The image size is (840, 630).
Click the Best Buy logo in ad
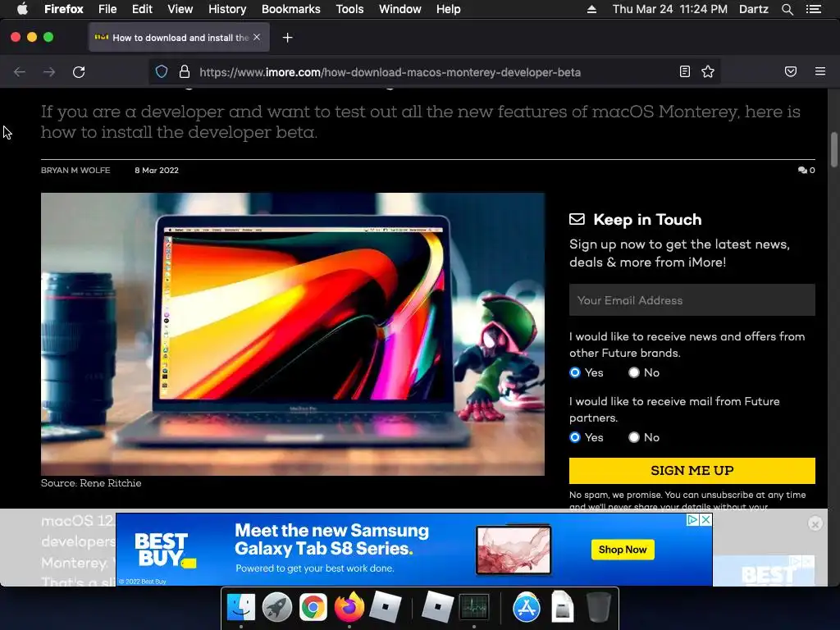[x=165, y=550]
